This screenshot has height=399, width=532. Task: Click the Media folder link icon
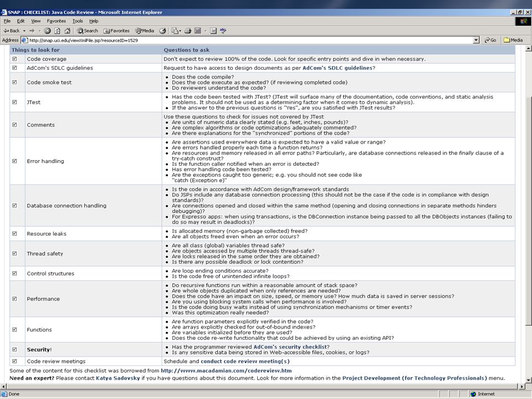tap(507, 40)
